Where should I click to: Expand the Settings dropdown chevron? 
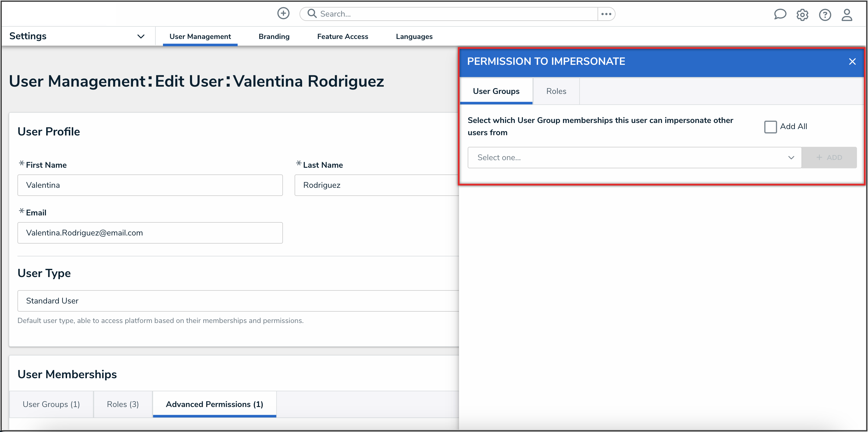pyautogui.click(x=141, y=36)
